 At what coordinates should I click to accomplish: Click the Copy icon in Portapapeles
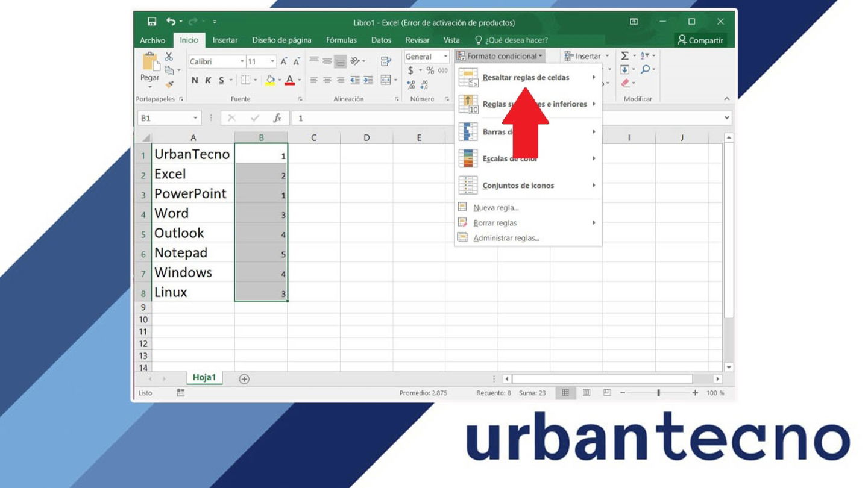169,70
